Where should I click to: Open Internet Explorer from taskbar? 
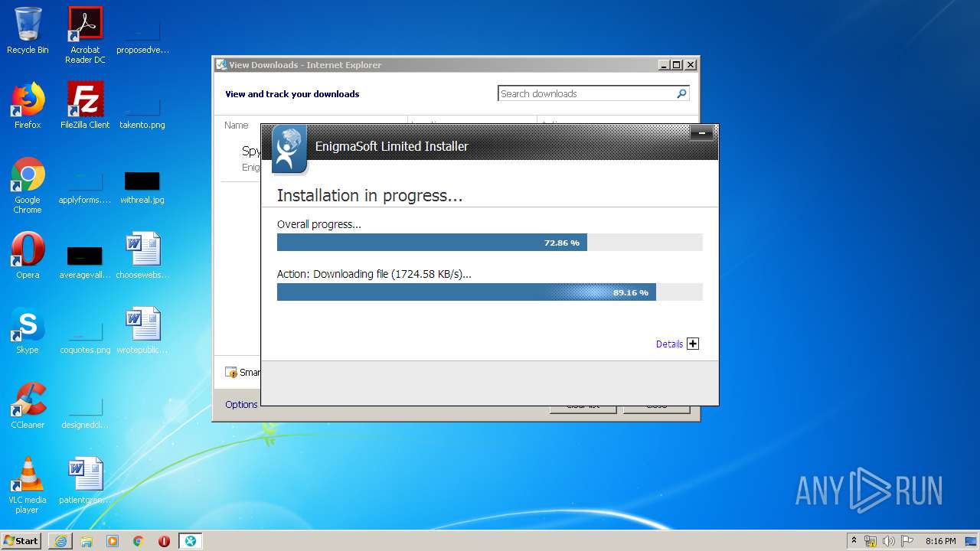point(60,541)
